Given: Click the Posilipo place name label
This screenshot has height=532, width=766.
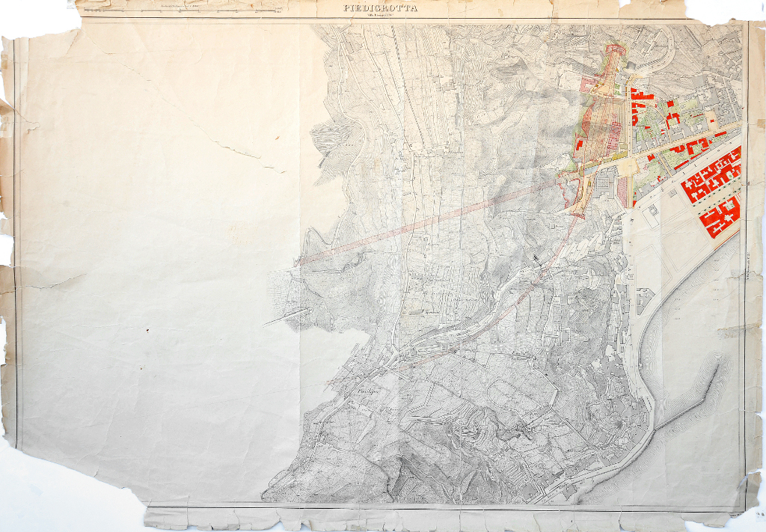Looking at the screenshot, I should pos(365,391).
